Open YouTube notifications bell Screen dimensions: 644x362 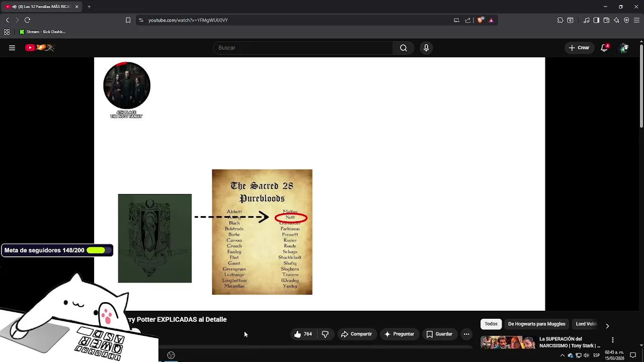coord(604,48)
